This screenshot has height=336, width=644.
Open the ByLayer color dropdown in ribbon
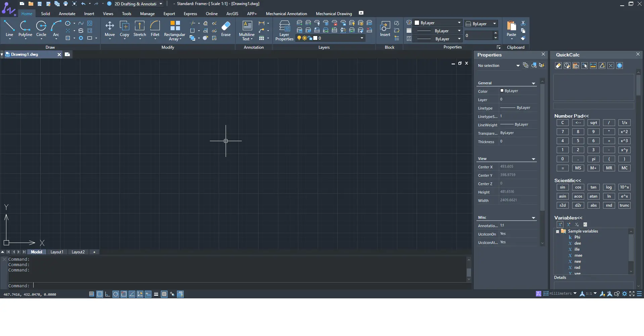[438, 23]
